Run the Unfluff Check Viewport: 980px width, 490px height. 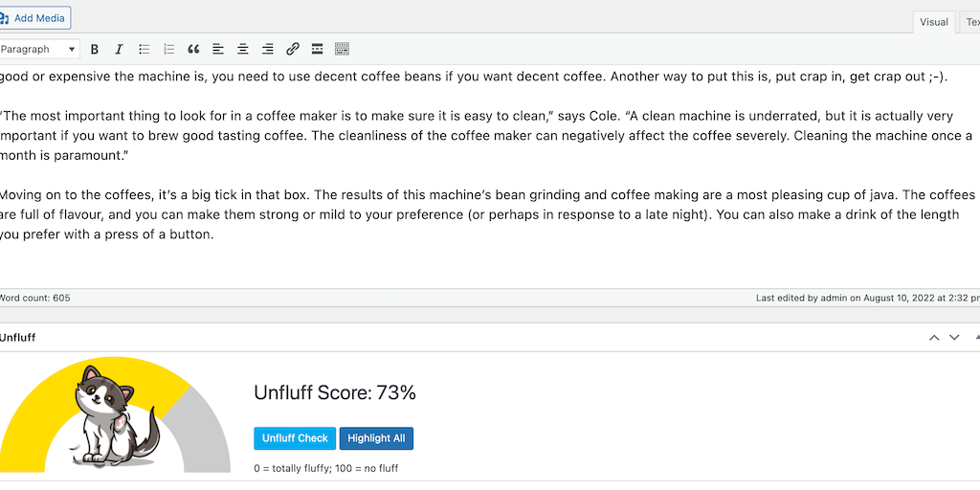tap(295, 438)
